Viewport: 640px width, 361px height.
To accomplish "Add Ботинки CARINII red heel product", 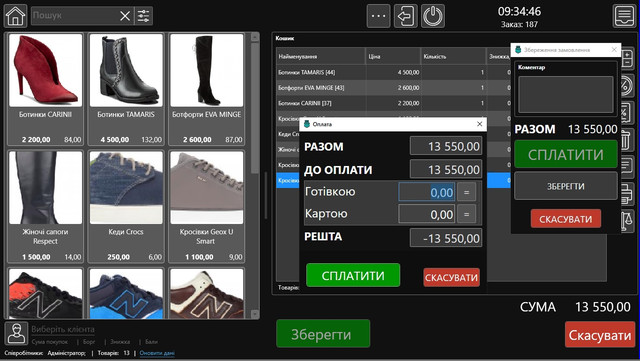I will 45,89.
